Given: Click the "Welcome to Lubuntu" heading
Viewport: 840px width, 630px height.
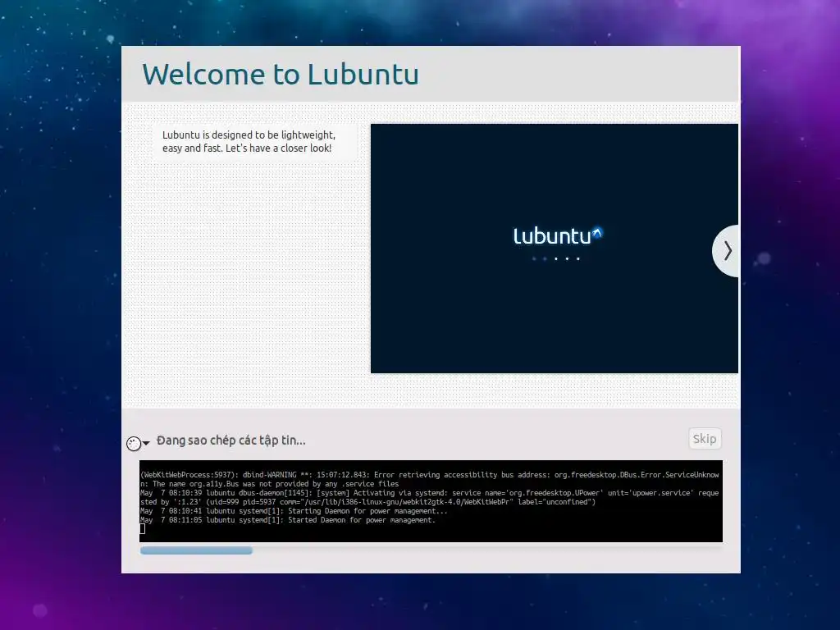Looking at the screenshot, I should (x=281, y=74).
